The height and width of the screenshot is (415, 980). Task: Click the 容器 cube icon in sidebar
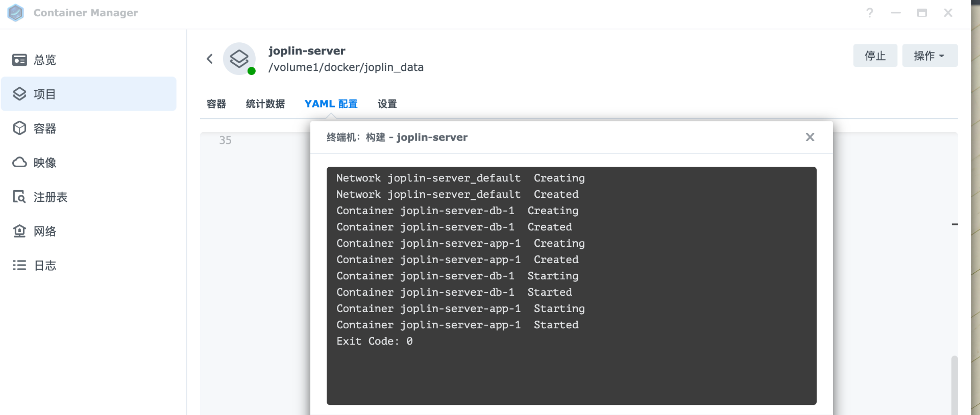click(x=19, y=128)
